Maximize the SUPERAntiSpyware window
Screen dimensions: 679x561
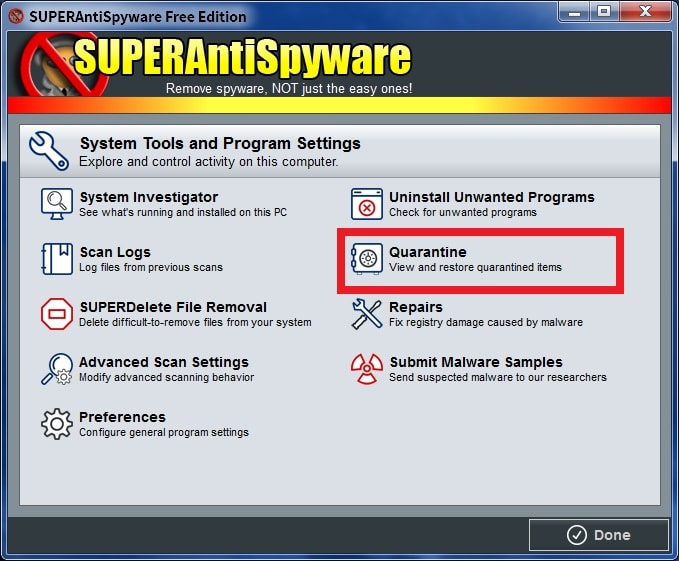(604, 12)
